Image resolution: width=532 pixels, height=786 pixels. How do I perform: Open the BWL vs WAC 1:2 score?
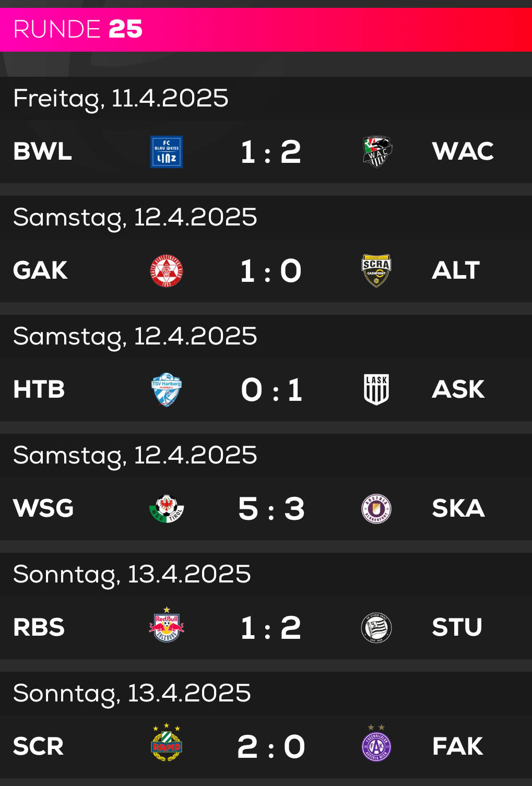point(271,152)
